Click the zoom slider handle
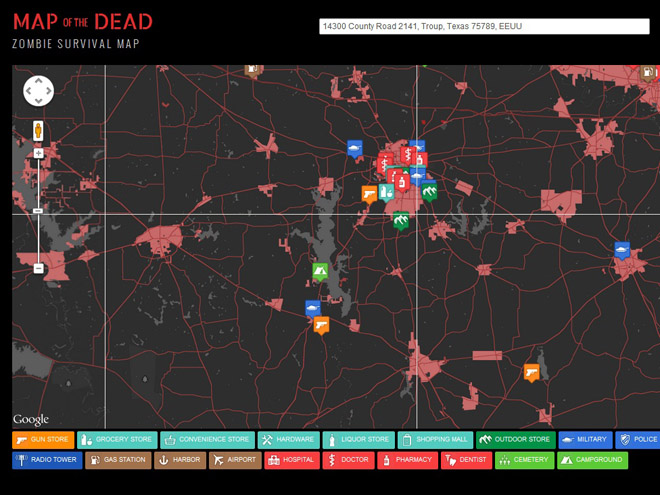This screenshot has height=495, width=660. coord(38,211)
